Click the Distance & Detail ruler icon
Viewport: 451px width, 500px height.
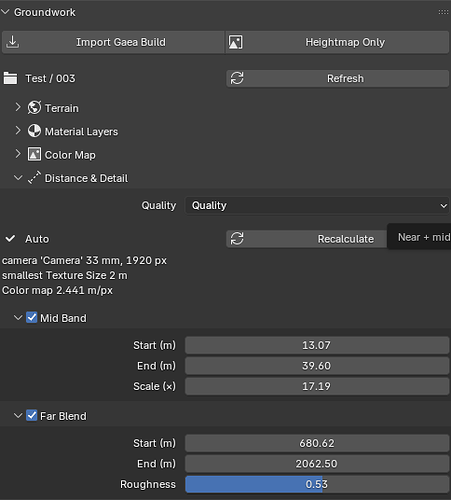34,178
